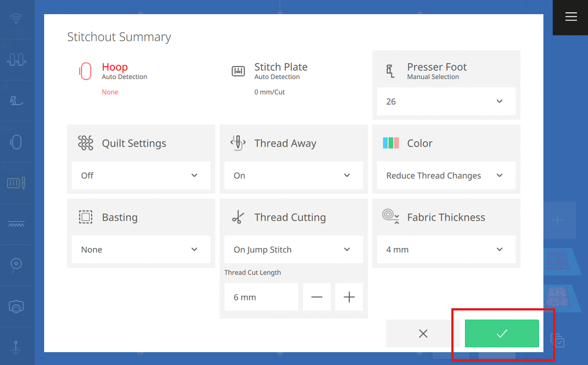
Task: Open the hamburger menu at top right
Action: (x=570, y=17)
